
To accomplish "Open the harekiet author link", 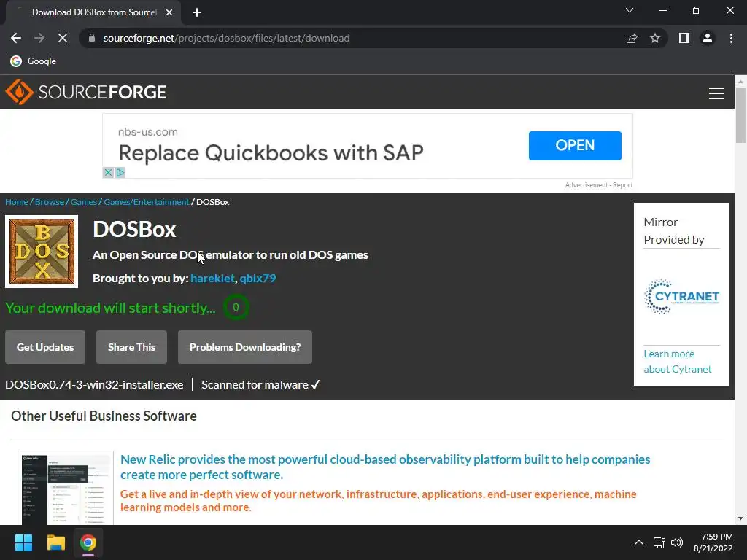I will (212, 278).
